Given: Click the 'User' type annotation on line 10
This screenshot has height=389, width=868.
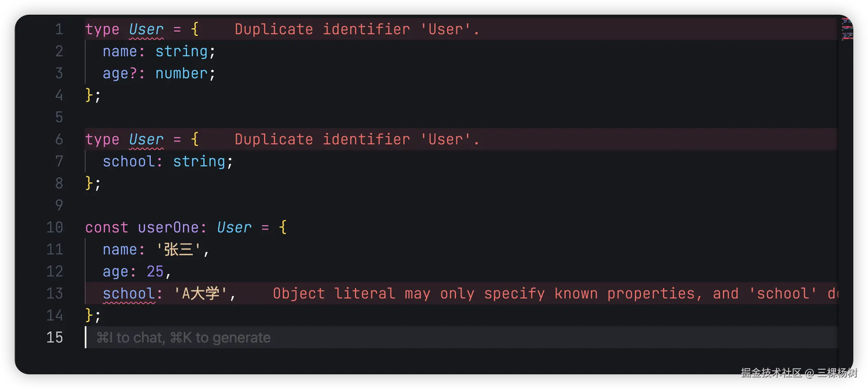Looking at the screenshot, I should pos(234,228).
